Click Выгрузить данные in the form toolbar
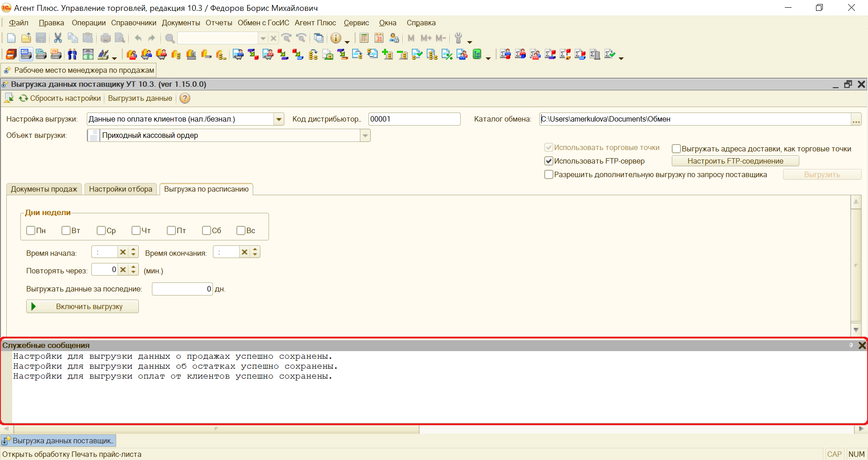This screenshot has height=460, width=868. [x=140, y=98]
